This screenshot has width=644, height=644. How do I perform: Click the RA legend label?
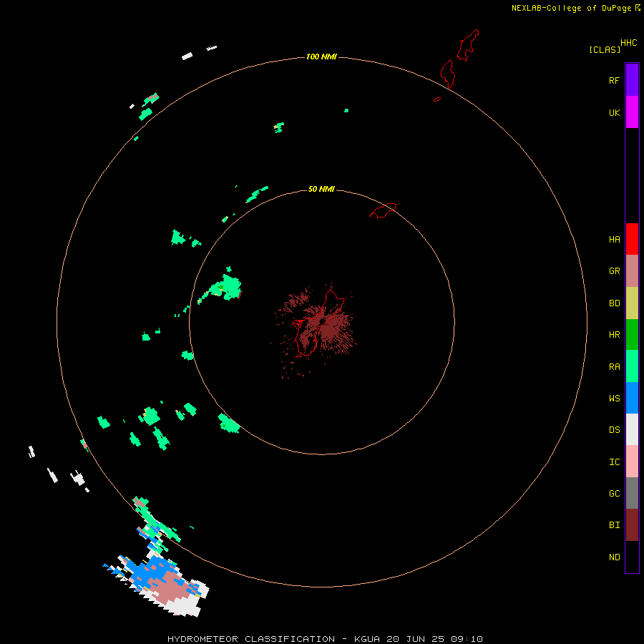(x=614, y=366)
